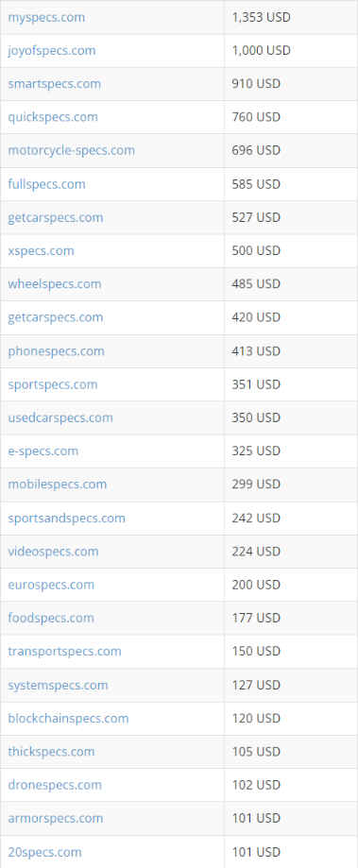This screenshot has height=868, width=358.
Task: Select quickspecs.com domain link
Action: coord(53,117)
